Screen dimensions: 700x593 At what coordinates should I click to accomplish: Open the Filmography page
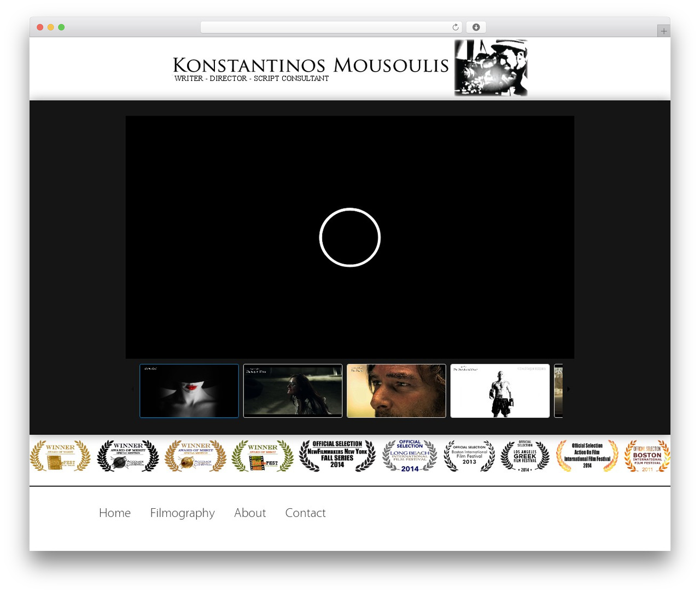pos(183,513)
